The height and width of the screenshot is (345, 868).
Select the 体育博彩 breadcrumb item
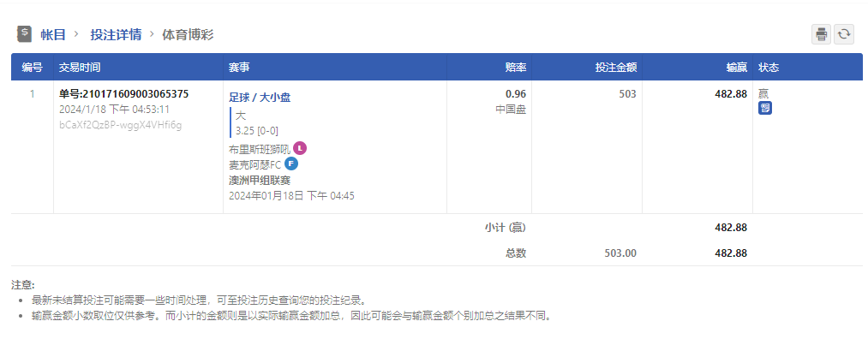(x=188, y=35)
